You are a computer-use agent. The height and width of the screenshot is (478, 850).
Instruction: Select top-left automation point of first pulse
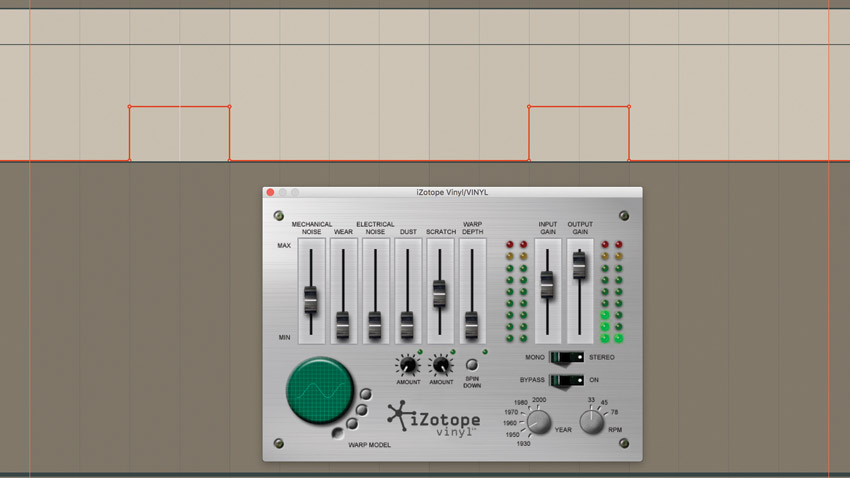130,107
